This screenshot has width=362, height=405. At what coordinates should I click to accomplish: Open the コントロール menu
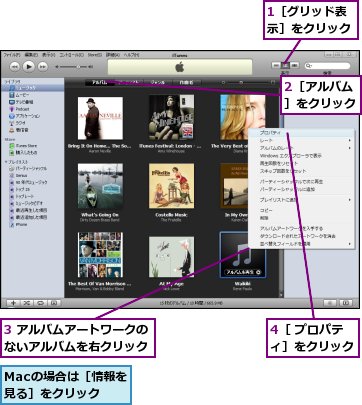(x=71, y=55)
